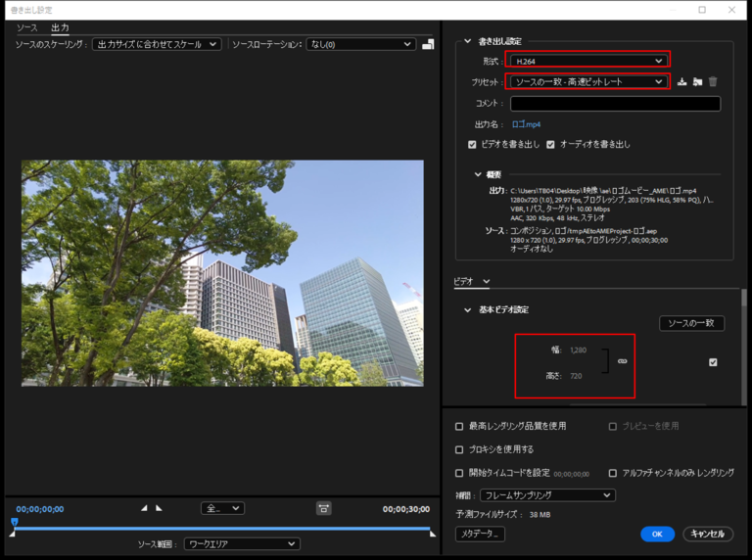Click the ロゴ.mp4 output name link

[x=526, y=124]
